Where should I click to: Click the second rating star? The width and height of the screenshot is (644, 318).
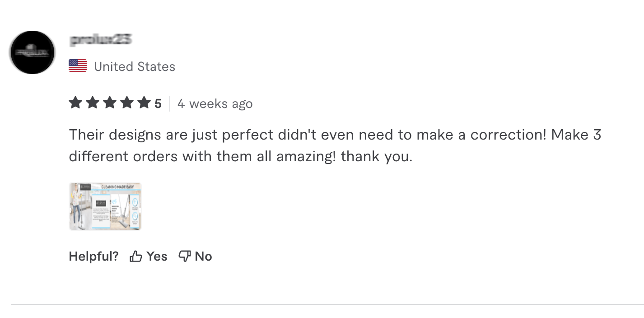[x=93, y=103]
